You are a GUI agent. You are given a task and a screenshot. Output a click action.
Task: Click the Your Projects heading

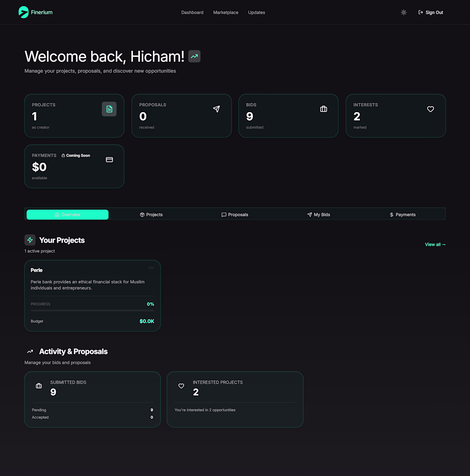tap(62, 240)
